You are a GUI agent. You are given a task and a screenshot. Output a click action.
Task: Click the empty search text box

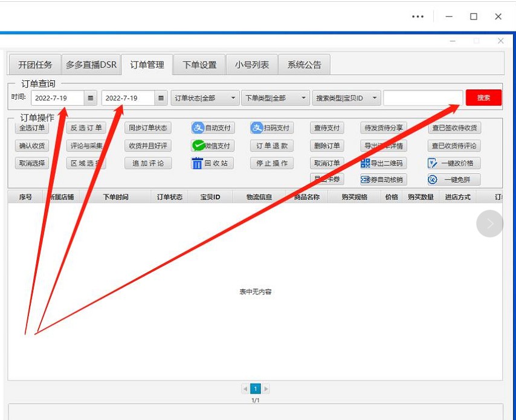[x=423, y=98]
